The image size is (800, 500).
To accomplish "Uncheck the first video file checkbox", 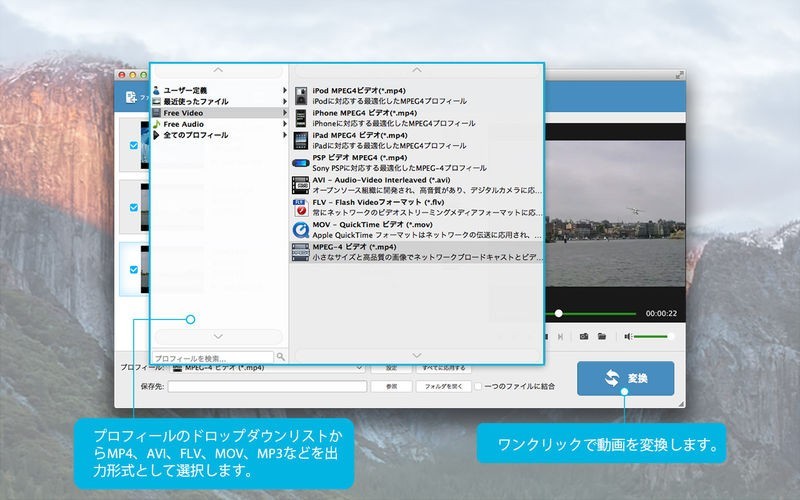I will coord(134,145).
